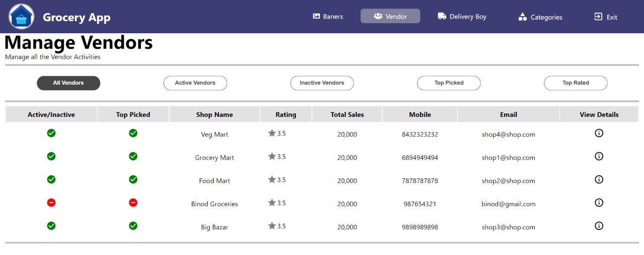Toggle Top Picked checkmark for Food Mart
644x255 pixels.
(133, 179)
